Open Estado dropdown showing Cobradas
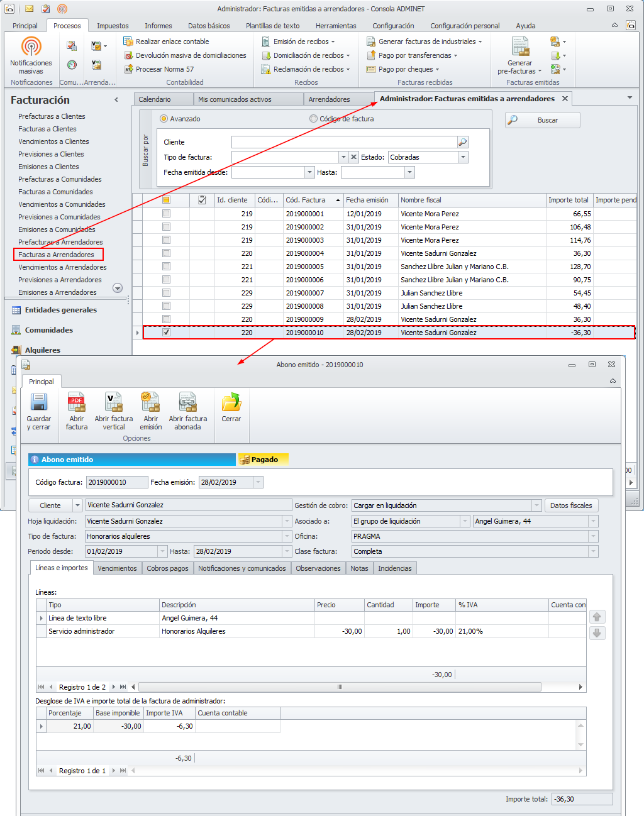The width and height of the screenshot is (644, 816). tap(463, 157)
